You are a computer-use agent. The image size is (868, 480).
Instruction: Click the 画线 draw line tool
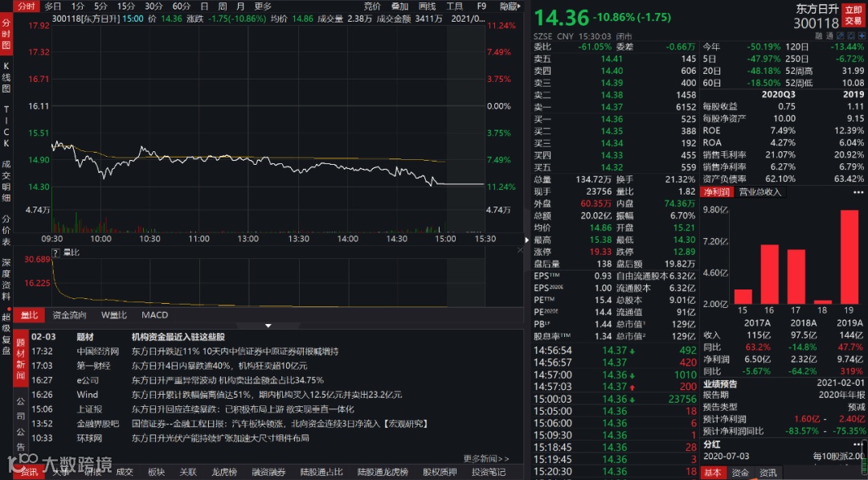(427, 6)
